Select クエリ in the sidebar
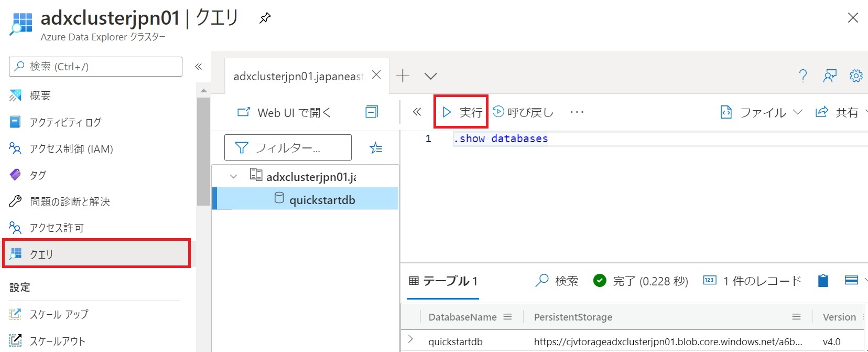The image size is (868, 352). [96, 254]
